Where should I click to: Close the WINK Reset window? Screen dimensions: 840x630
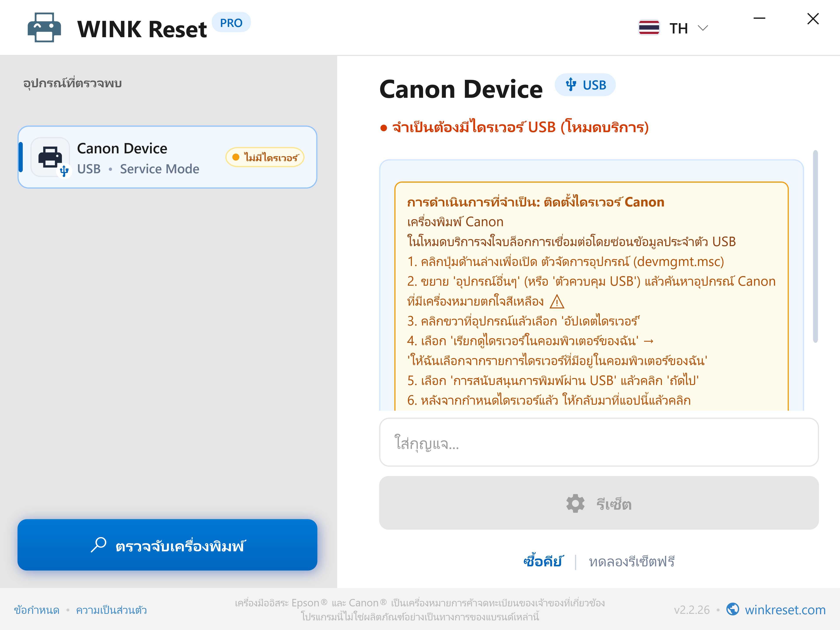813,19
